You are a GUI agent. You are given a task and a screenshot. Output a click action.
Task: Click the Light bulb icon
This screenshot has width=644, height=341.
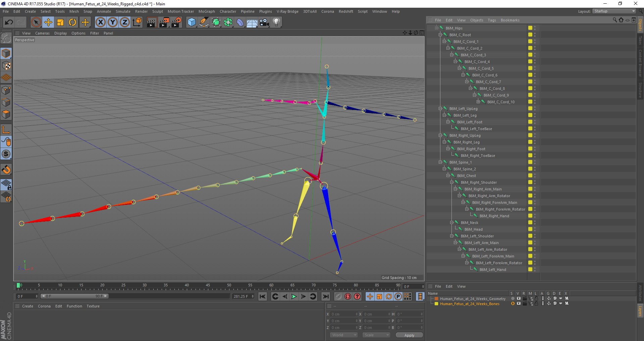276,22
